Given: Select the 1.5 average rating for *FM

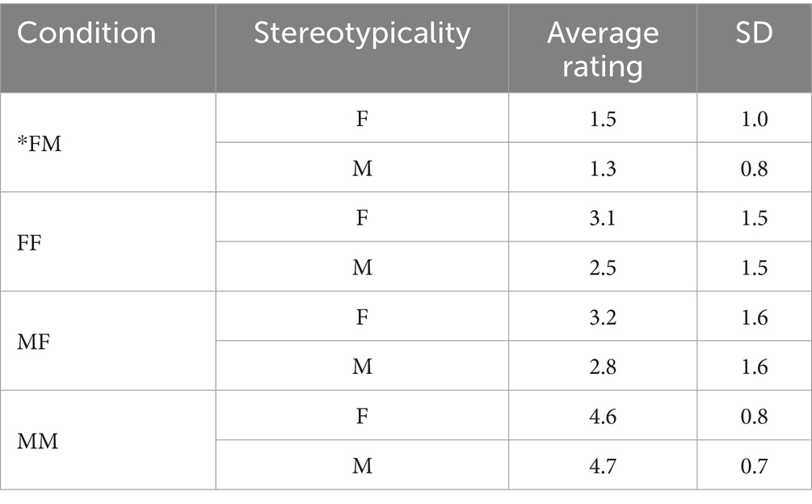Looking at the screenshot, I should [603, 119].
